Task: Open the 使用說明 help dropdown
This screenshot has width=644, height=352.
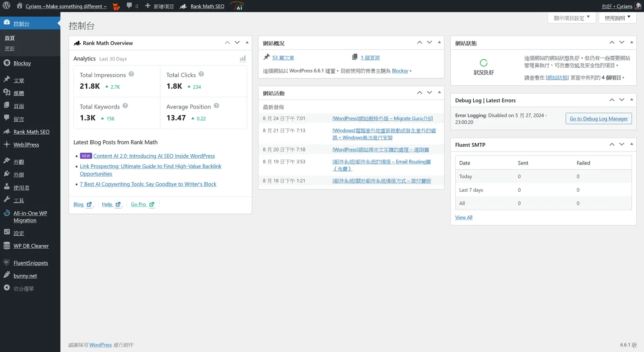Action: tap(617, 18)
